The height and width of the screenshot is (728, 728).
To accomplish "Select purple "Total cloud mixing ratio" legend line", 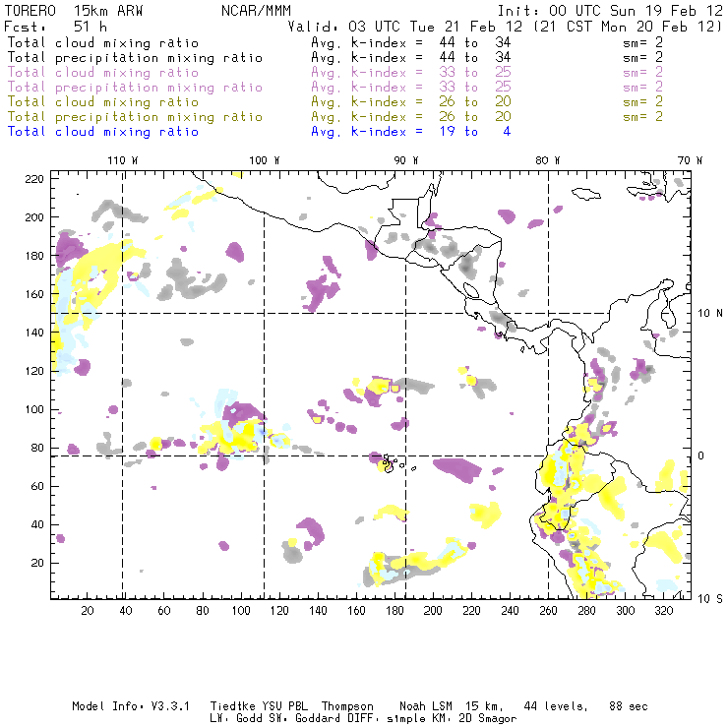I will pyautogui.click(x=103, y=73).
